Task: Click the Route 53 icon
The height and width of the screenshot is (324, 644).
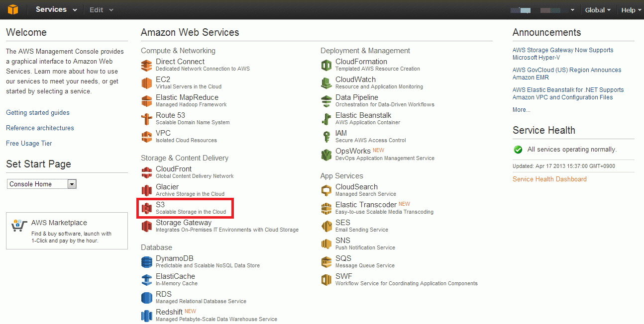Action: [146, 119]
